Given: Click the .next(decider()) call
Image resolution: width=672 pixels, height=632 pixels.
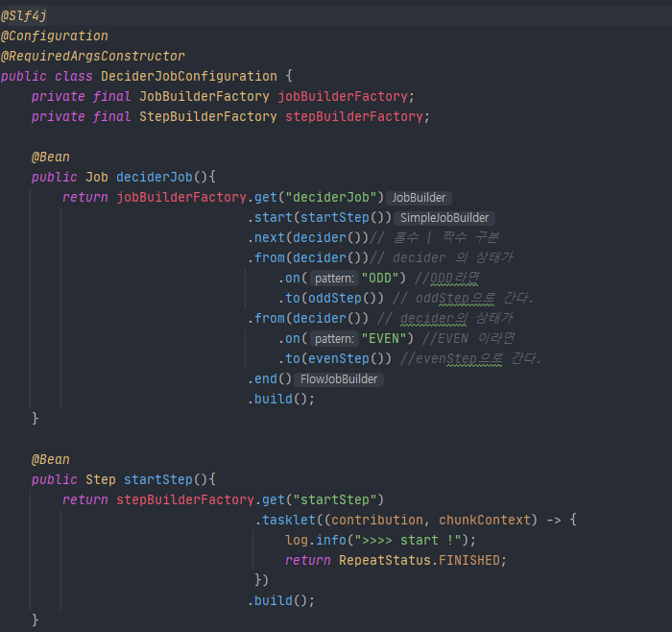Looking at the screenshot, I should point(308,237).
